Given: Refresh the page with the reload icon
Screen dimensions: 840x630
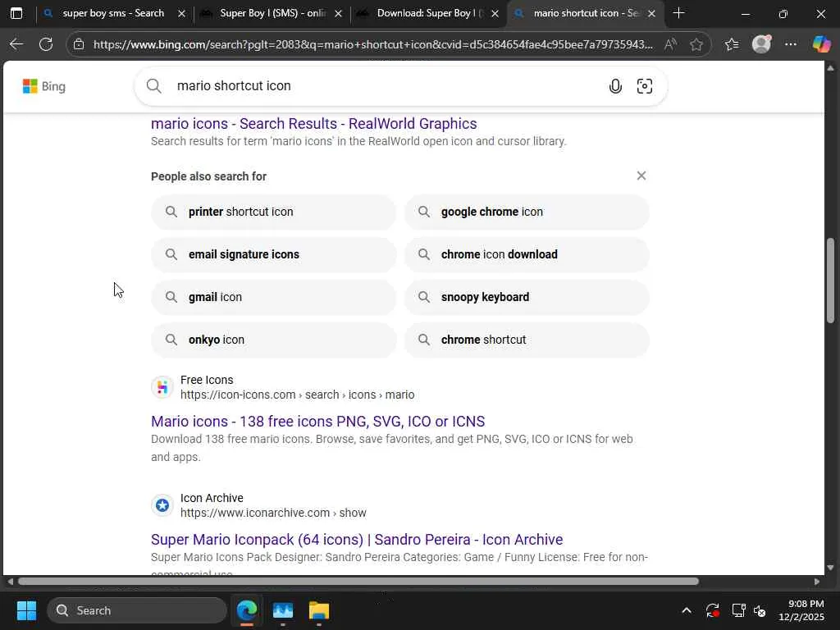Looking at the screenshot, I should pos(46,44).
